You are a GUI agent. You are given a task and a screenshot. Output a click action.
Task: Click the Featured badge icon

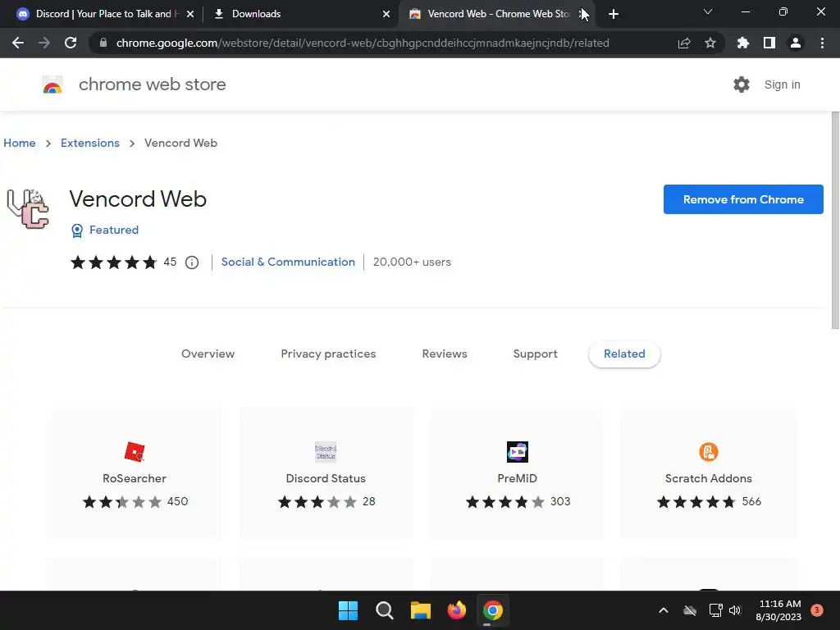tap(77, 231)
